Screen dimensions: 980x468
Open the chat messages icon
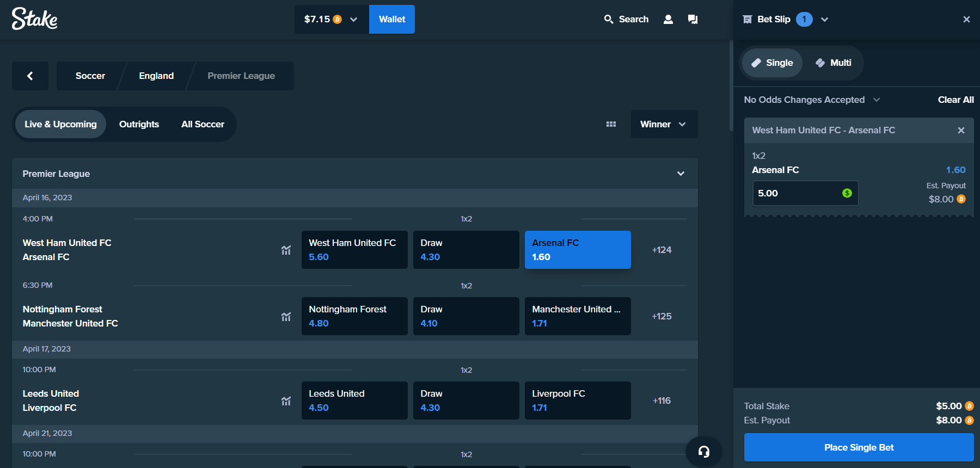pyautogui.click(x=693, y=20)
